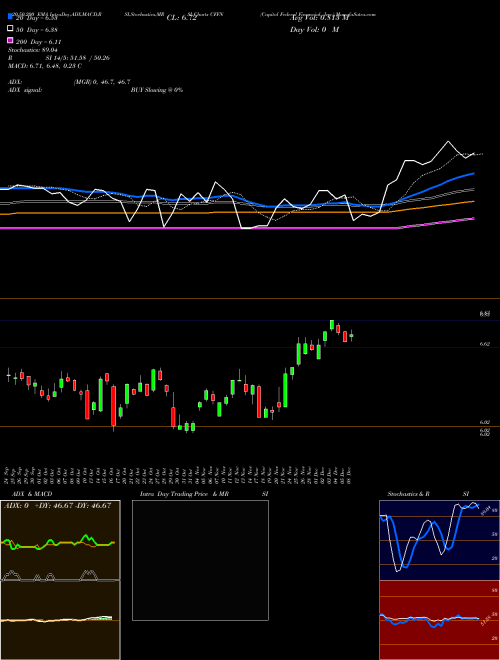The width and height of the screenshot is (500, 660).
Task: Click the magenta 200 day line end
Action: tap(473, 218)
